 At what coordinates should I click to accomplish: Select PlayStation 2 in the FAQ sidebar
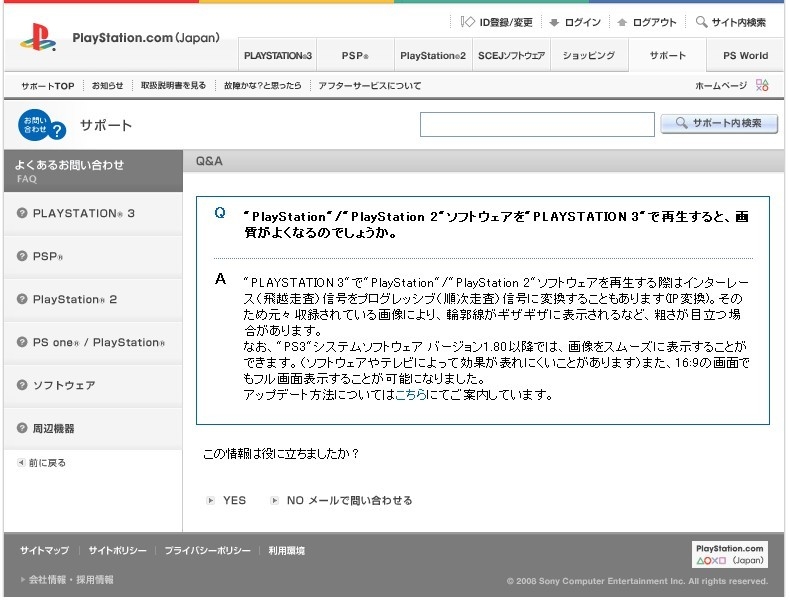pyautogui.click(x=93, y=299)
